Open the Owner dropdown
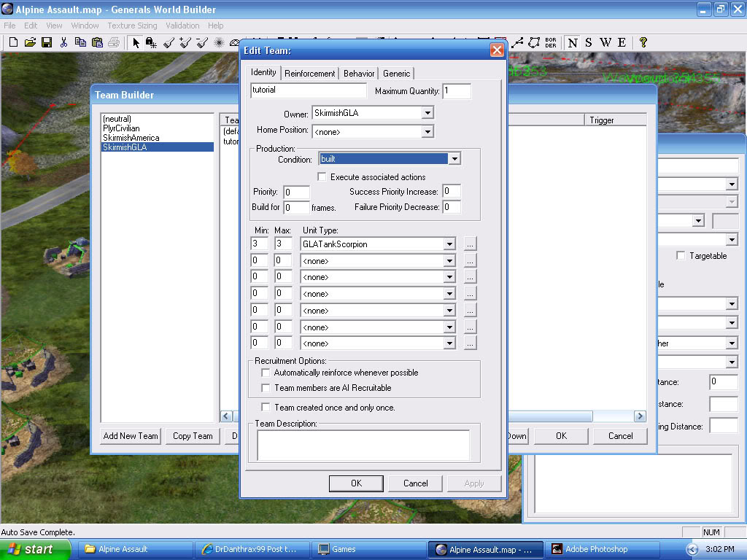The image size is (747, 560). [x=427, y=113]
